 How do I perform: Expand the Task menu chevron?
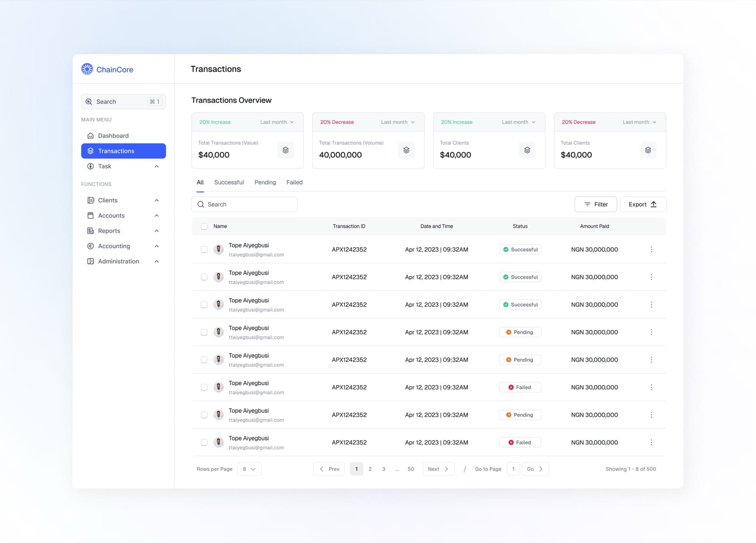coord(156,166)
